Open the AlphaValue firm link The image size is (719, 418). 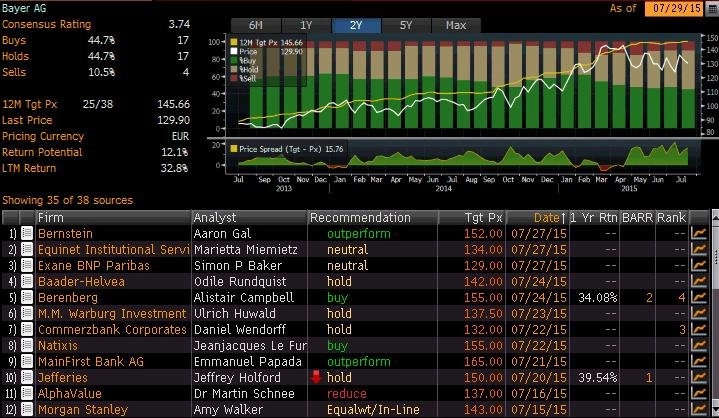point(70,394)
